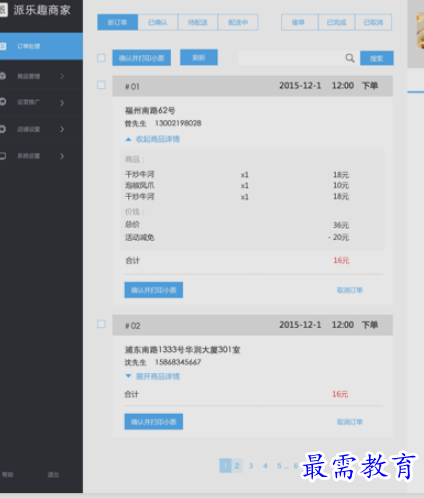
Task: Expand the 系统设置 sidebar chevron
Action: point(62,156)
